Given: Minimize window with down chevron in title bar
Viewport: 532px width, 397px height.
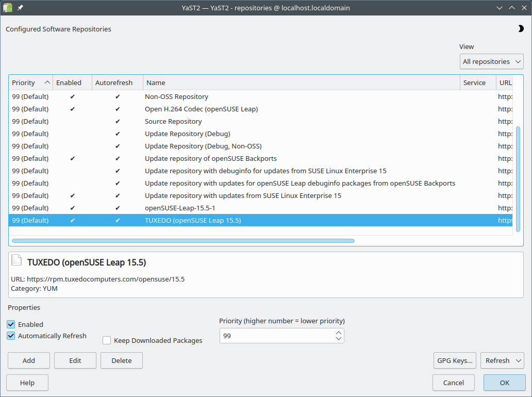Looking at the screenshot, I should (x=500, y=7).
